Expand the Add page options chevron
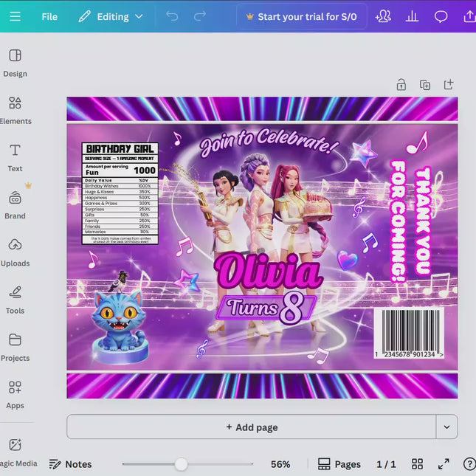The width and height of the screenshot is (476, 476). coord(446,427)
